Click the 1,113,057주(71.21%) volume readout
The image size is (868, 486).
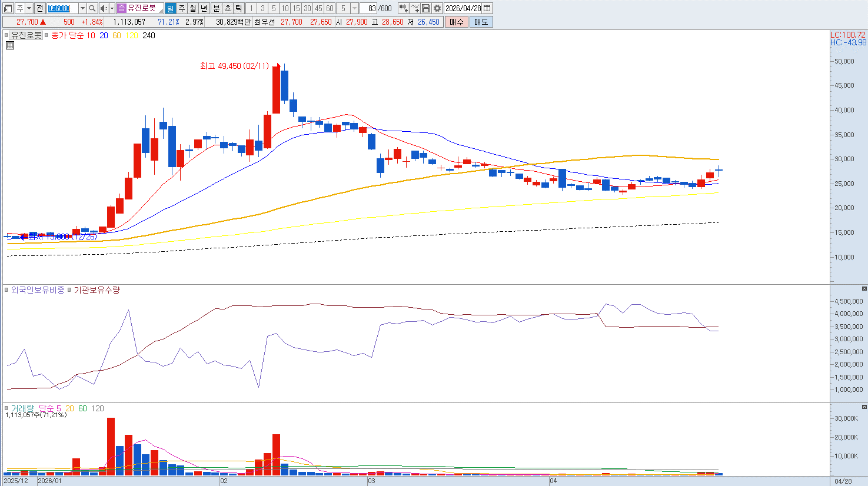tap(36, 415)
